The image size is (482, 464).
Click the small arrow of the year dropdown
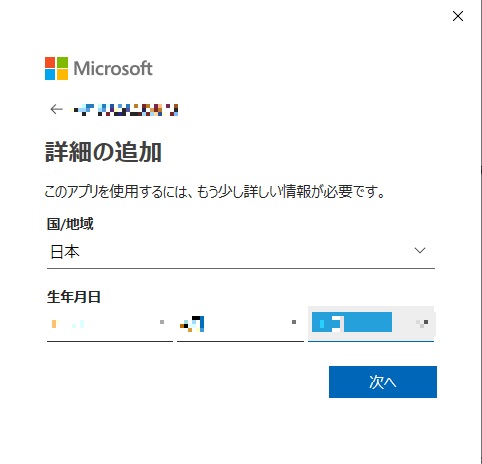(x=162, y=322)
